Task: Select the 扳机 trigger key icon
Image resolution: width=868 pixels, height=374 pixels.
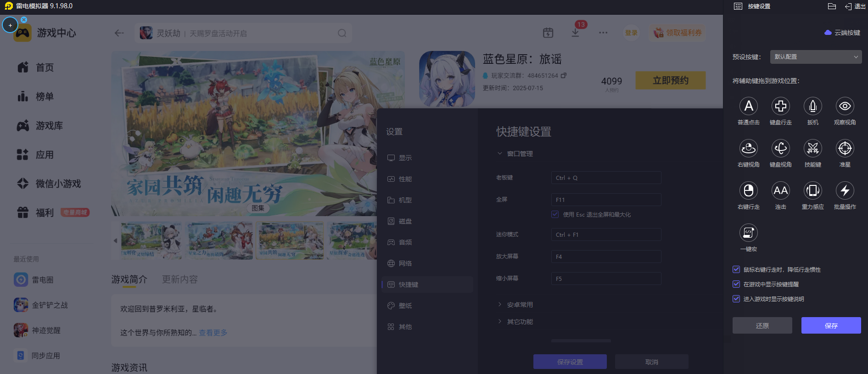Action: coord(813,106)
